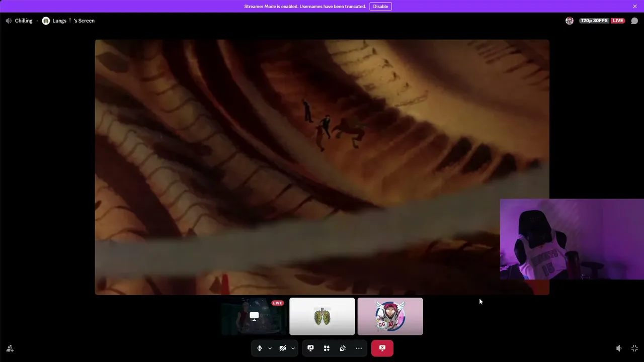Viewport: 644px width, 362px height.
Task: Adjust the stream volume icon
Action: (x=619, y=348)
